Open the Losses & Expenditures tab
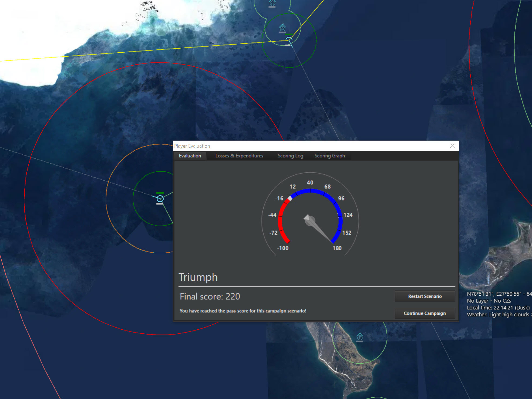 point(239,156)
